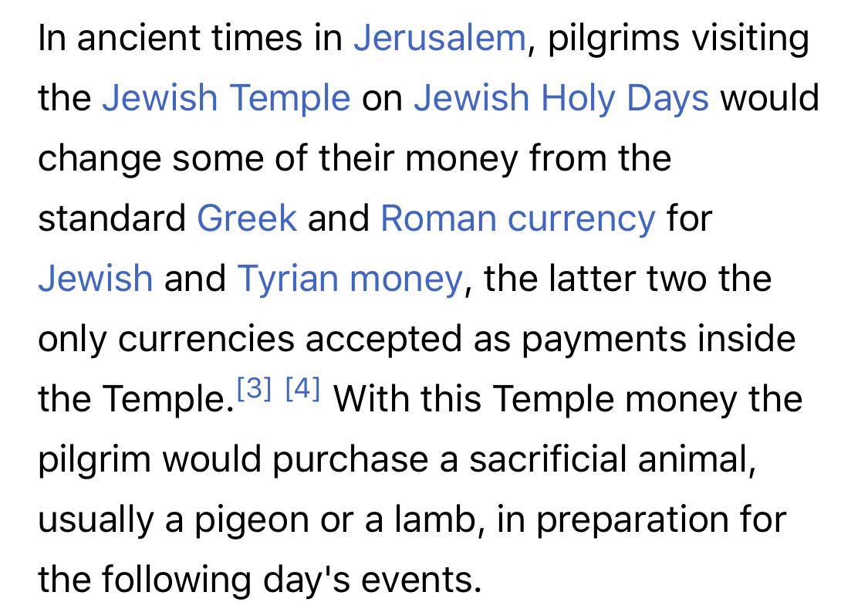Open the Jerusalem link
This screenshot has height=609, width=868.
tap(440, 38)
